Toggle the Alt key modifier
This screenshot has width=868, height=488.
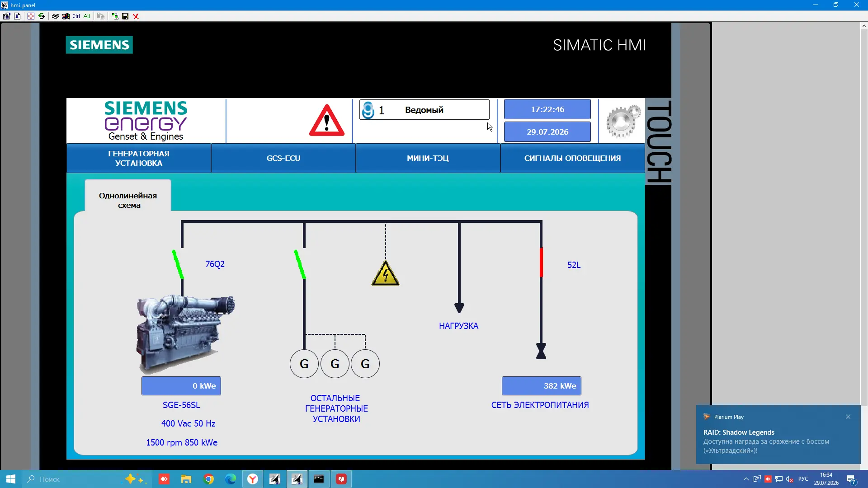pos(87,16)
